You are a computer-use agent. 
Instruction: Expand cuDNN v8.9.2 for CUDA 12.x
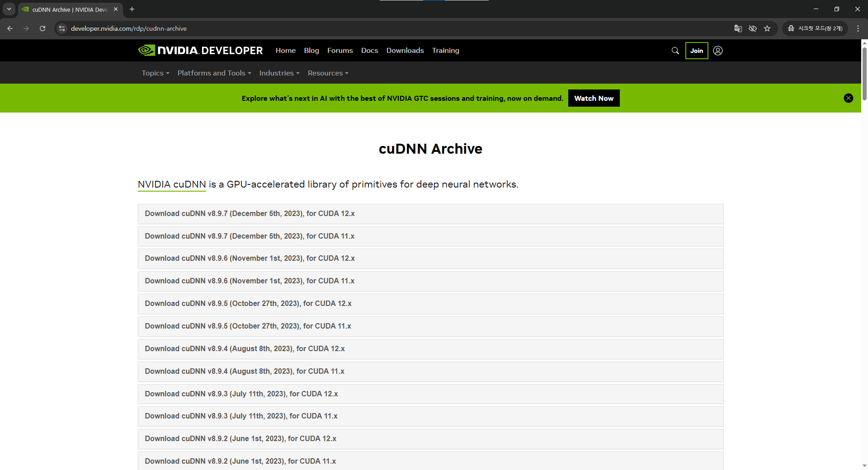coord(430,439)
